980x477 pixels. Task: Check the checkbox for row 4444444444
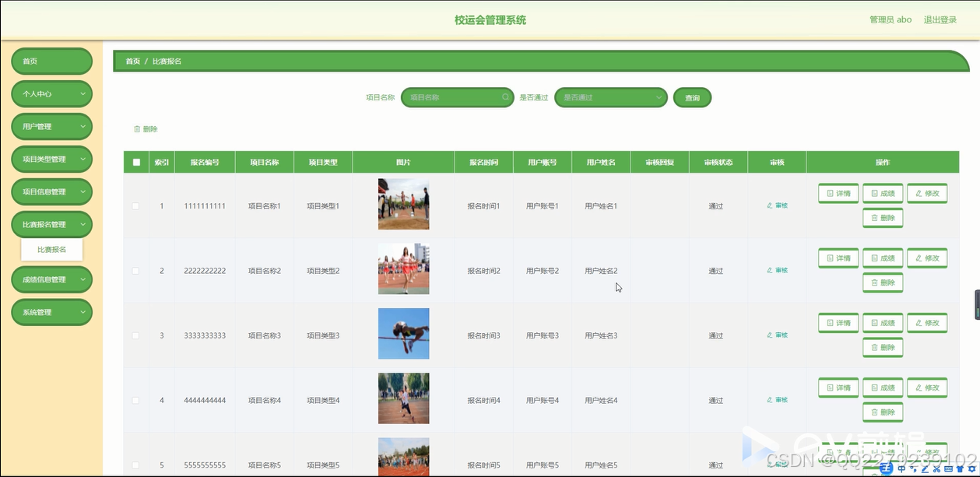coord(136,400)
